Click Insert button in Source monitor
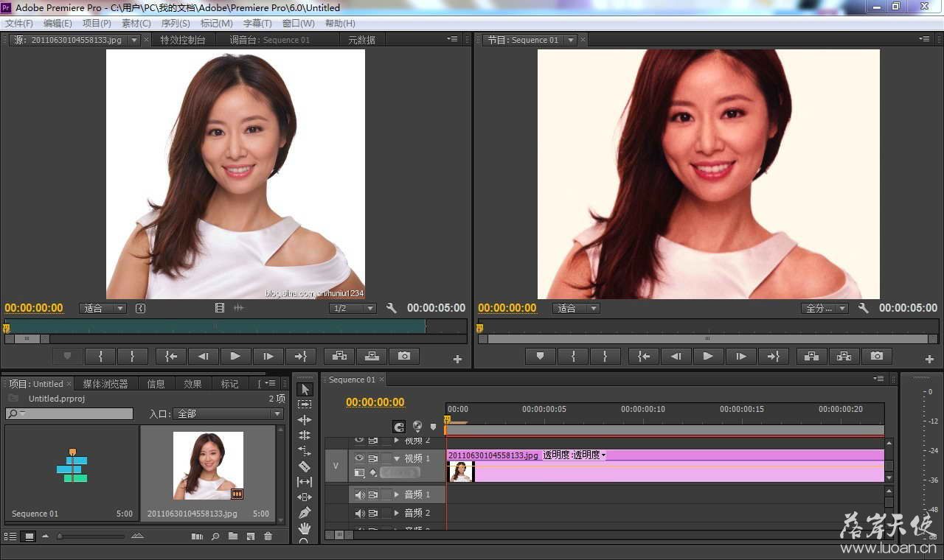The width and height of the screenshot is (944, 560). click(339, 356)
